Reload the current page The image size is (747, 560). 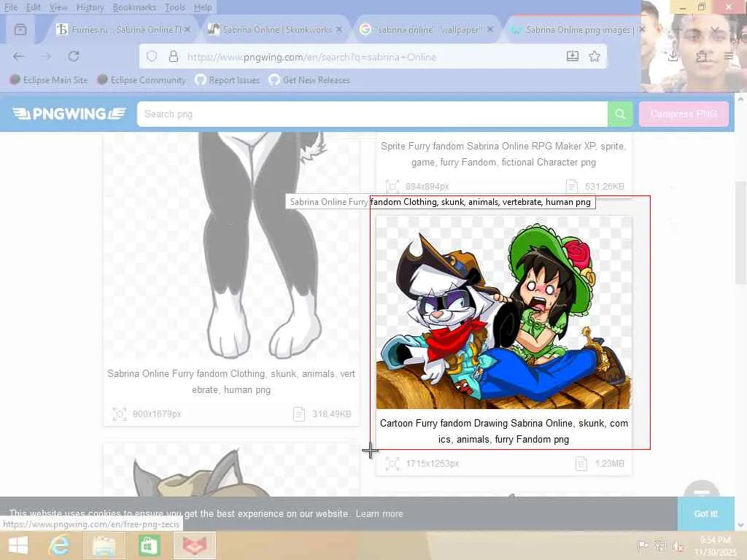(74, 57)
